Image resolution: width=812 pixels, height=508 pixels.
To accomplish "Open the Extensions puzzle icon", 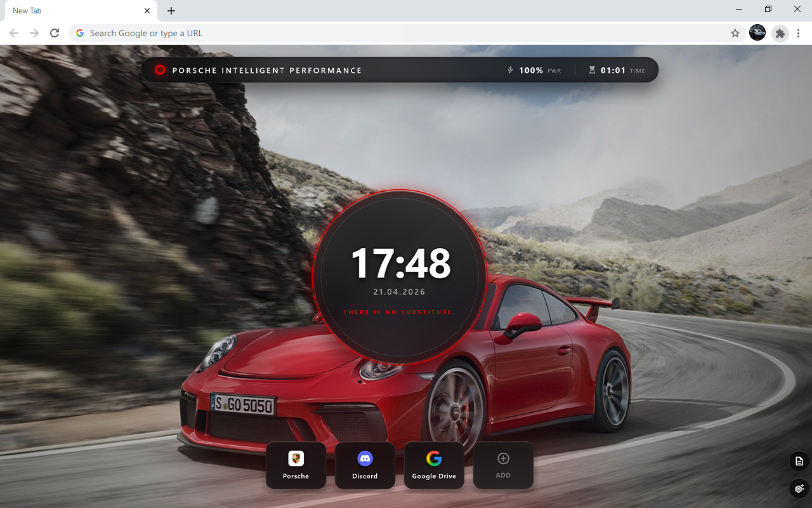I will pos(780,33).
